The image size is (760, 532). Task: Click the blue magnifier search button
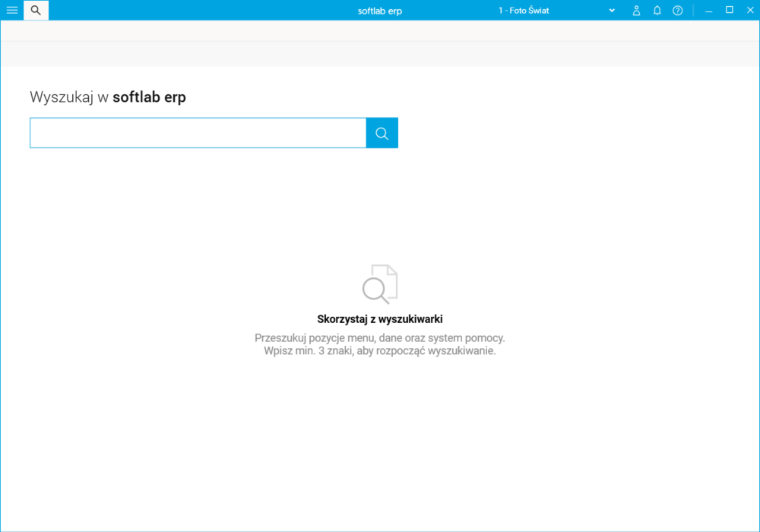382,133
